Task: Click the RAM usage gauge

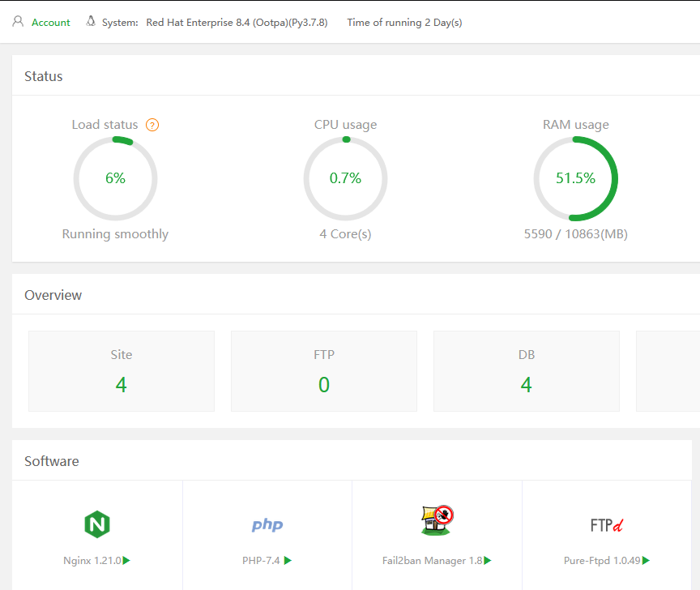Action: 575,178
